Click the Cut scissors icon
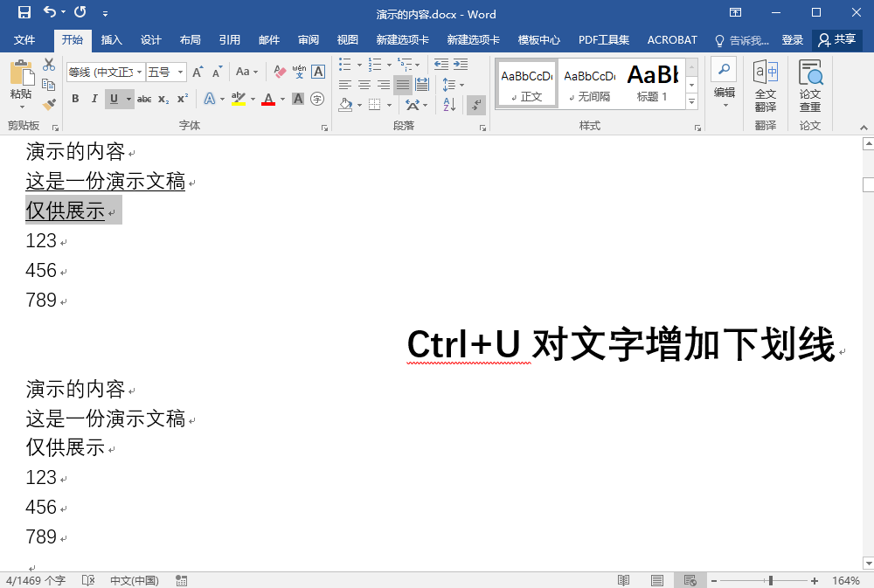Viewport: 874px width, 588px height. coord(49,65)
